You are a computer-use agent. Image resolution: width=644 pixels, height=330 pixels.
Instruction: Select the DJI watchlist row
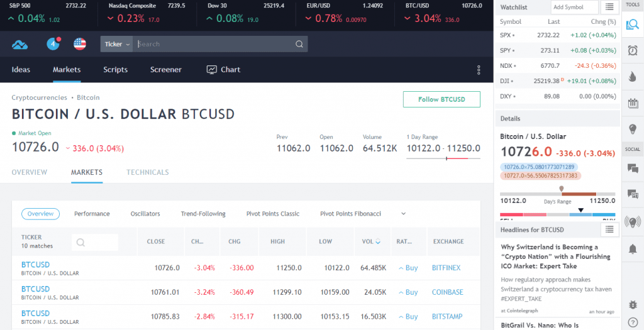coord(558,81)
